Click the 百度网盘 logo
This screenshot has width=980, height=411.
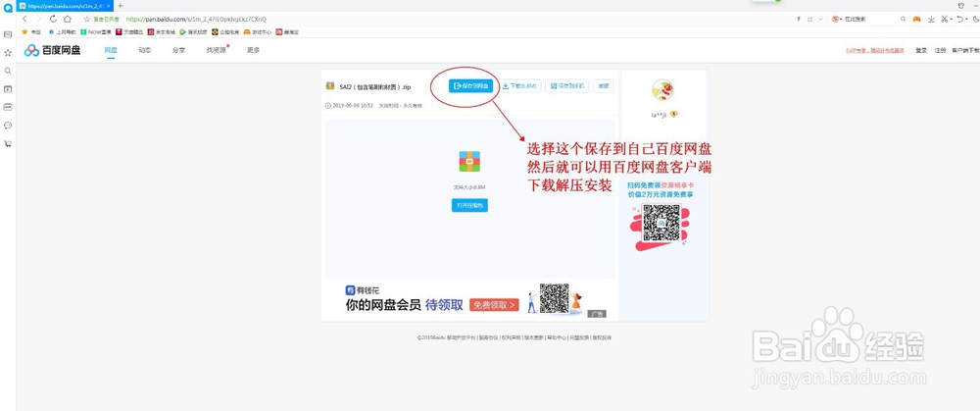click(53, 50)
